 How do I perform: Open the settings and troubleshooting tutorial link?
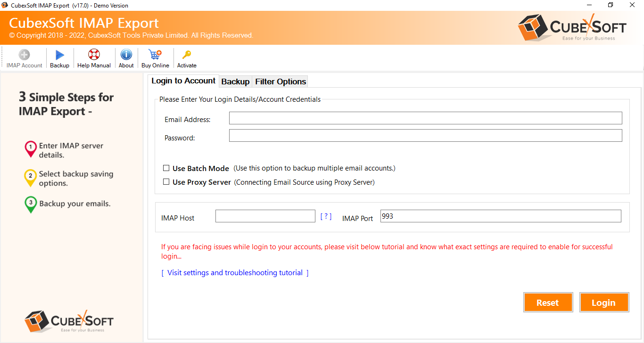click(235, 273)
